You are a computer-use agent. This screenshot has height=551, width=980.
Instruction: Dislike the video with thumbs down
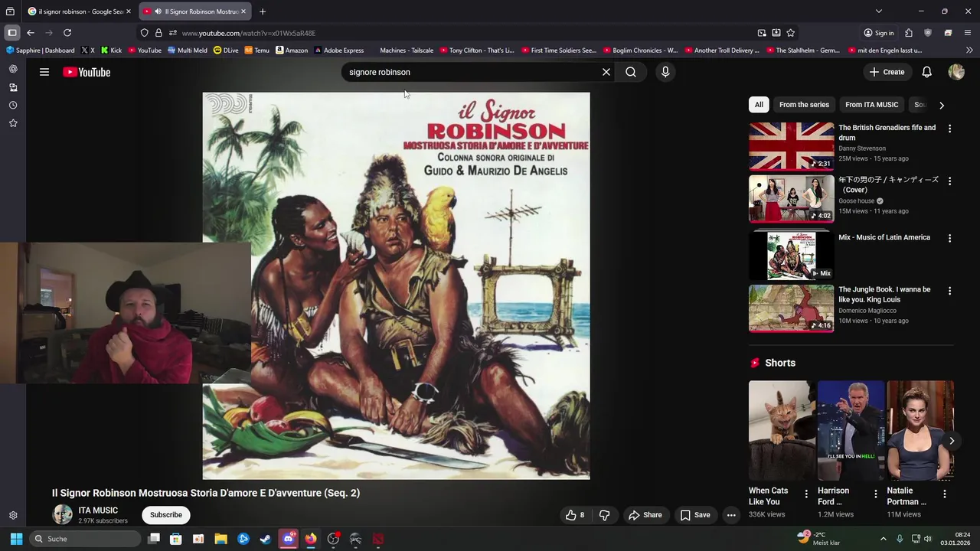coord(604,515)
